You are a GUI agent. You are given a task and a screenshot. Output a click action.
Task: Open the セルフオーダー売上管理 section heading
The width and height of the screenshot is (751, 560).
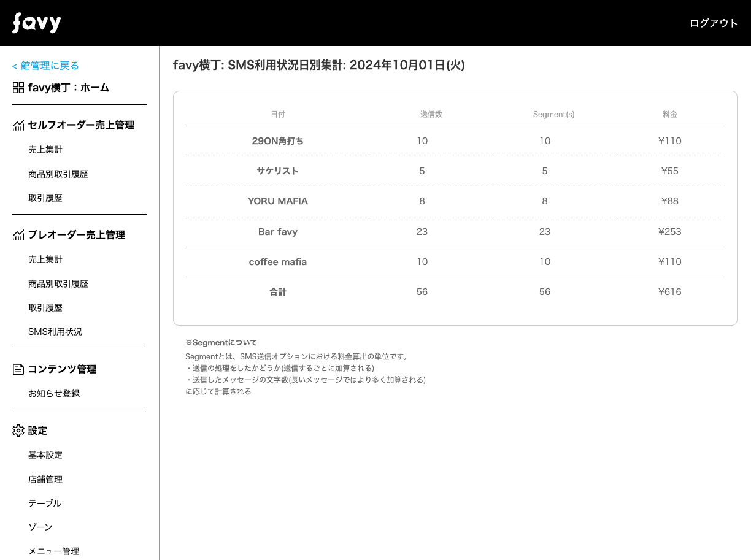point(81,125)
